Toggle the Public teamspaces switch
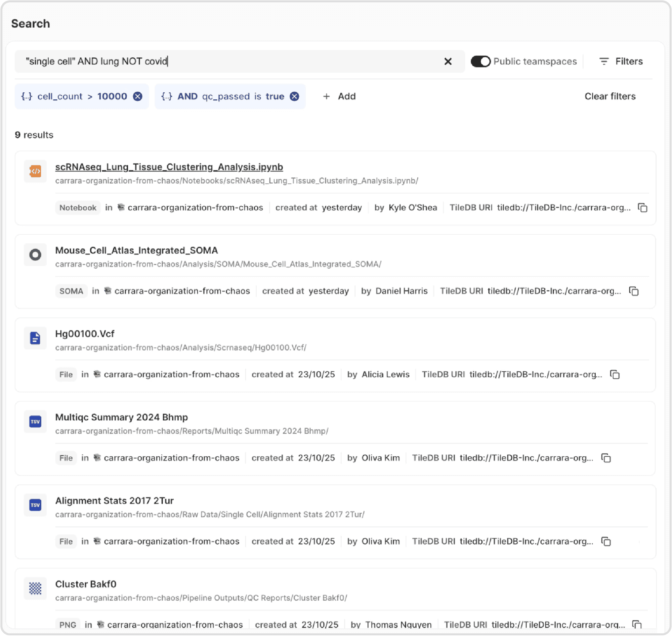 pos(480,61)
